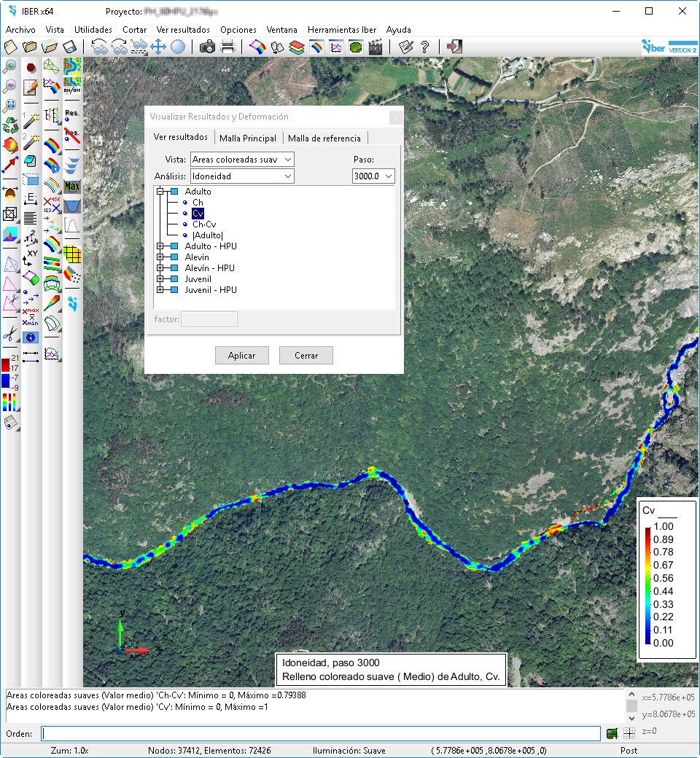The width and height of the screenshot is (700, 758).
Task: Select the Ch result under Adulto
Action: (x=198, y=203)
